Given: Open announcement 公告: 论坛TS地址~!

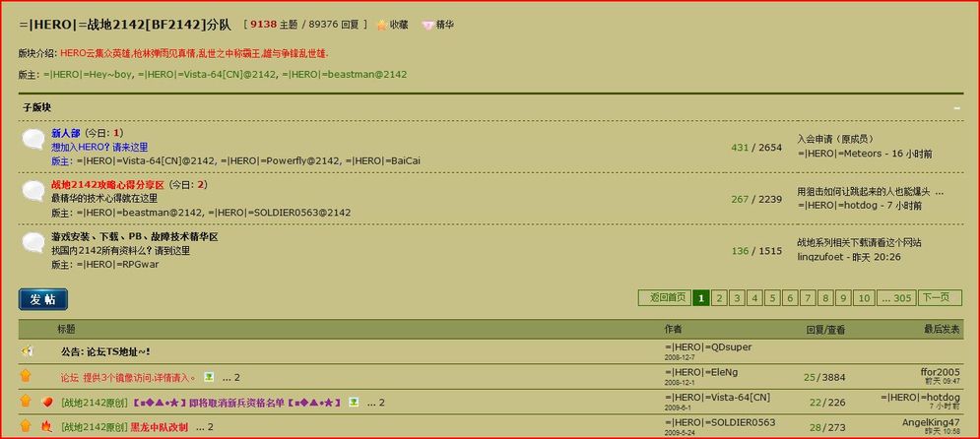Looking at the screenshot, I should point(105,351).
